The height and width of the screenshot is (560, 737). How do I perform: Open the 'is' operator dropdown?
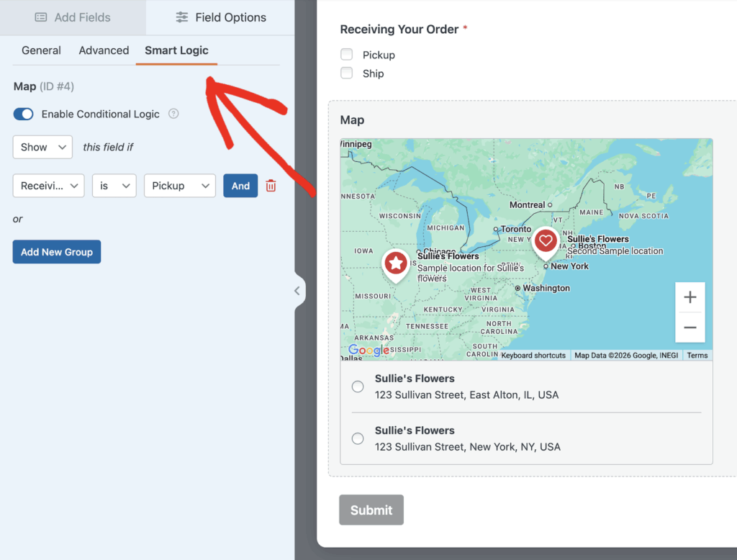click(114, 186)
